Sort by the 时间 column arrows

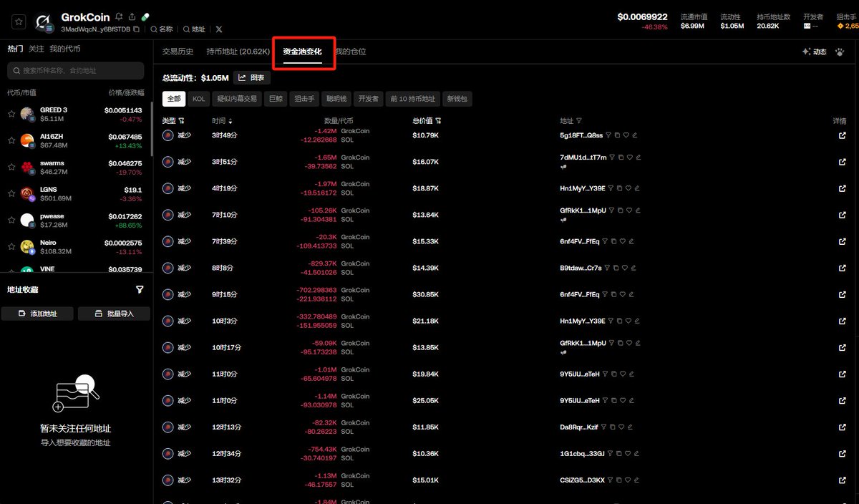click(x=230, y=121)
